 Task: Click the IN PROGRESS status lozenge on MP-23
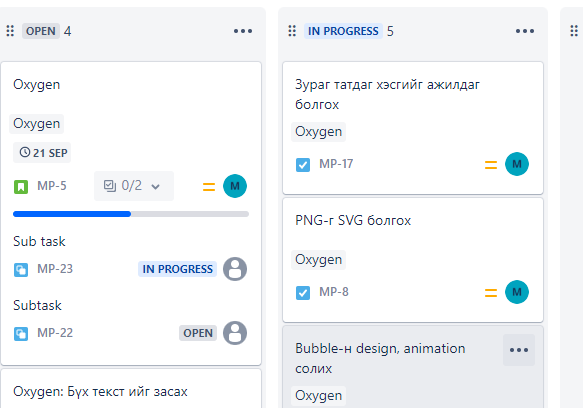pos(177,269)
